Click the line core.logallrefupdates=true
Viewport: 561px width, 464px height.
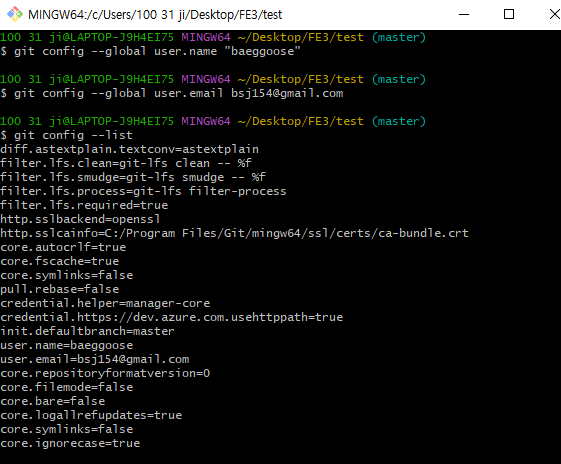point(91,415)
